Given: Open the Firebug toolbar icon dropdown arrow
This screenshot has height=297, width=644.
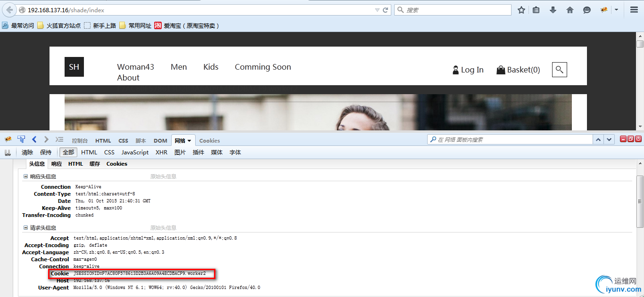Looking at the screenshot, I should pyautogui.click(x=616, y=10).
